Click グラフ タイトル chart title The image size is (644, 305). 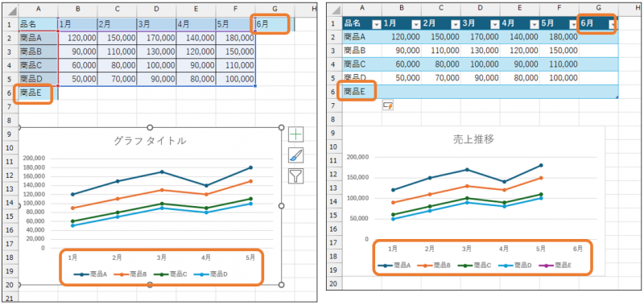(150, 141)
